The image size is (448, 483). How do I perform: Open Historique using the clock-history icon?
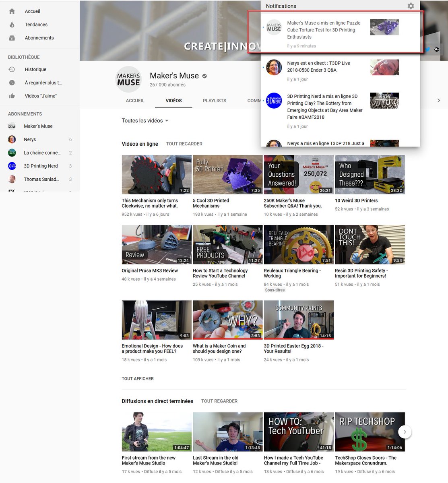pos(12,69)
